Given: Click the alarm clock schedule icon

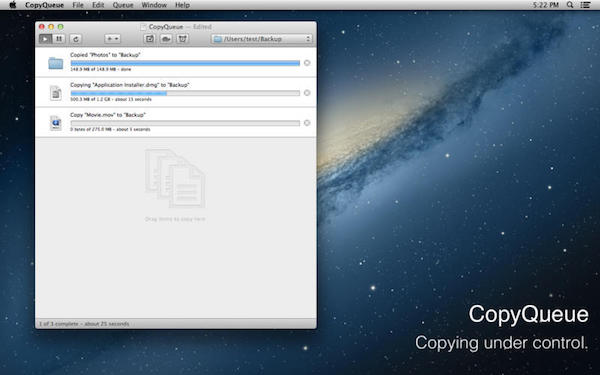Looking at the screenshot, I should [x=183, y=39].
